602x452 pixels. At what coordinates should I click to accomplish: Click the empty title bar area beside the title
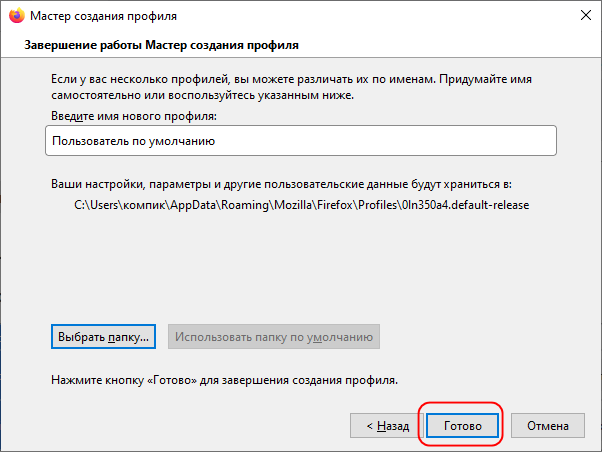(x=376, y=16)
